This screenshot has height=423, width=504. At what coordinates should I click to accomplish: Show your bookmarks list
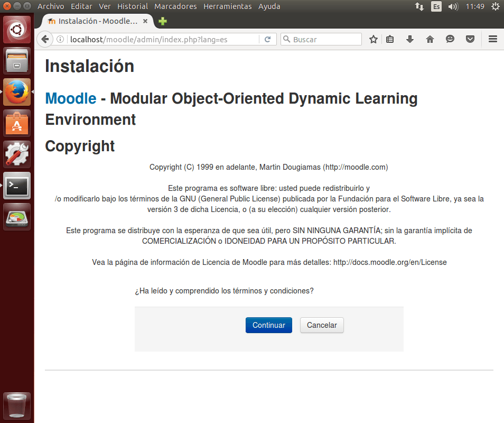click(x=390, y=39)
